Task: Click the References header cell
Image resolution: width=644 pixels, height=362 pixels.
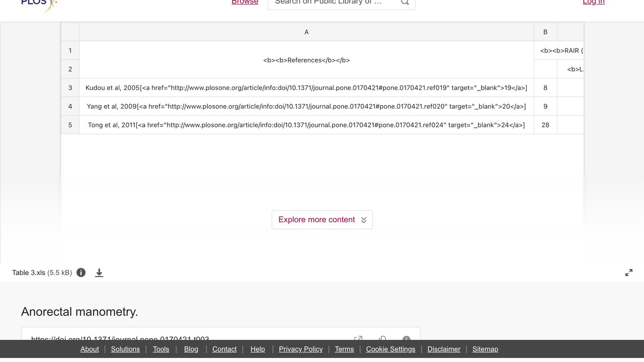Action: [x=306, y=60]
